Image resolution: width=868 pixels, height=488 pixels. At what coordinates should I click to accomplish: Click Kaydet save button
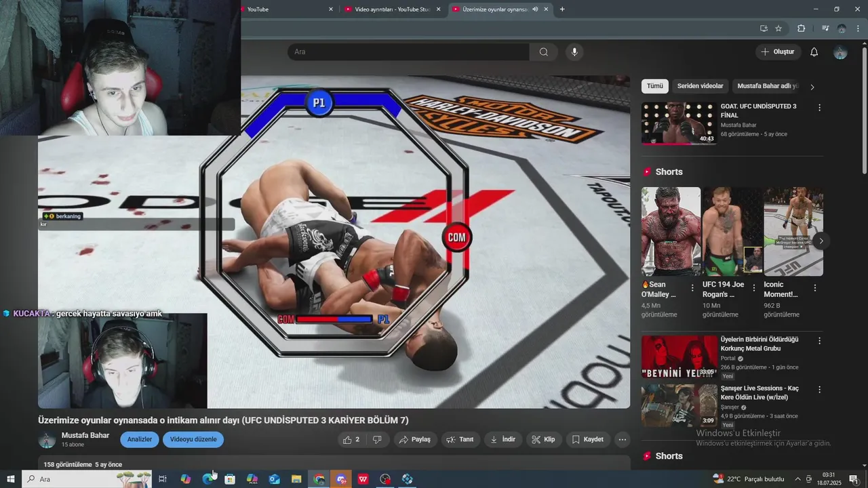588,439
